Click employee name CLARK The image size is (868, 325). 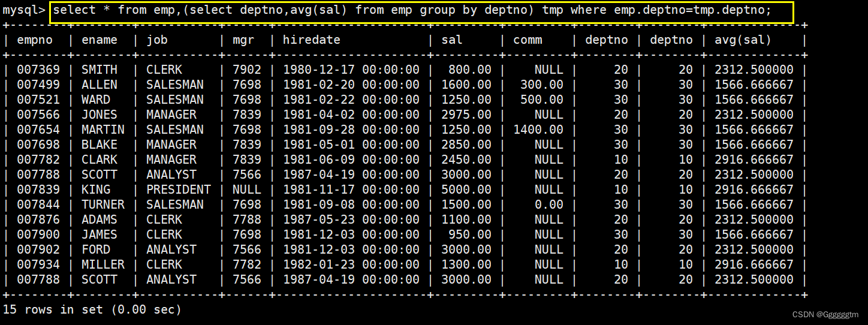[x=100, y=160]
